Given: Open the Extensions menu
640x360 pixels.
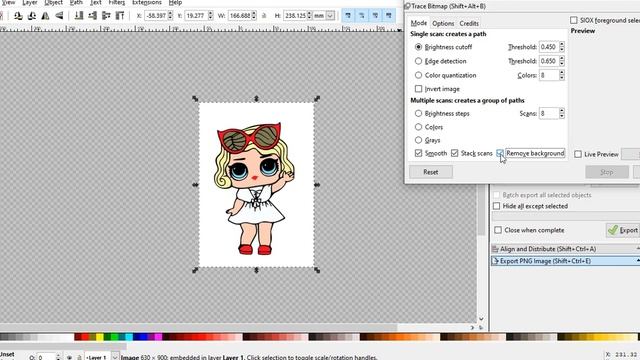Looking at the screenshot, I should [147, 2].
